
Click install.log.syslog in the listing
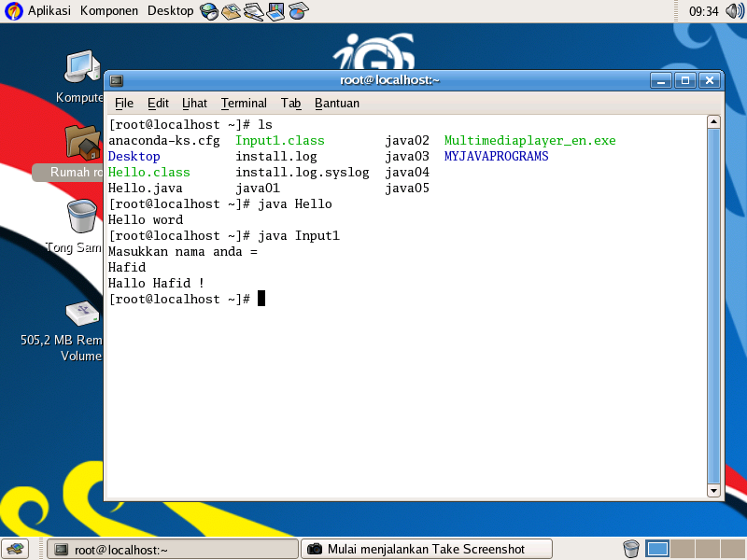tap(302, 173)
